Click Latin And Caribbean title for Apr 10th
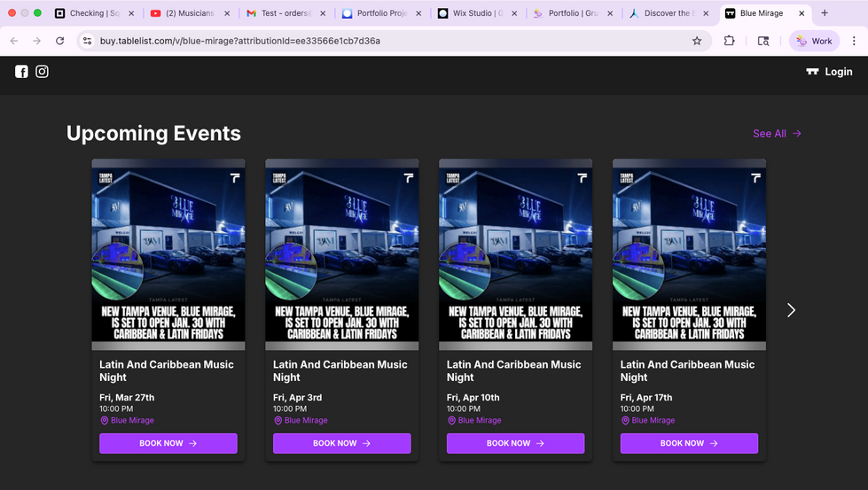 (x=513, y=370)
